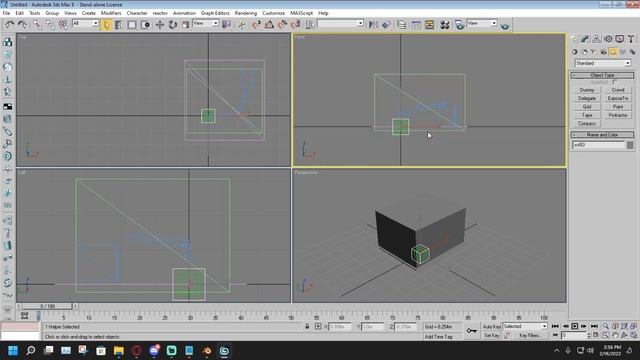Open the Graph Editors menu
This screenshot has height=360, width=640.
click(215, 13)
